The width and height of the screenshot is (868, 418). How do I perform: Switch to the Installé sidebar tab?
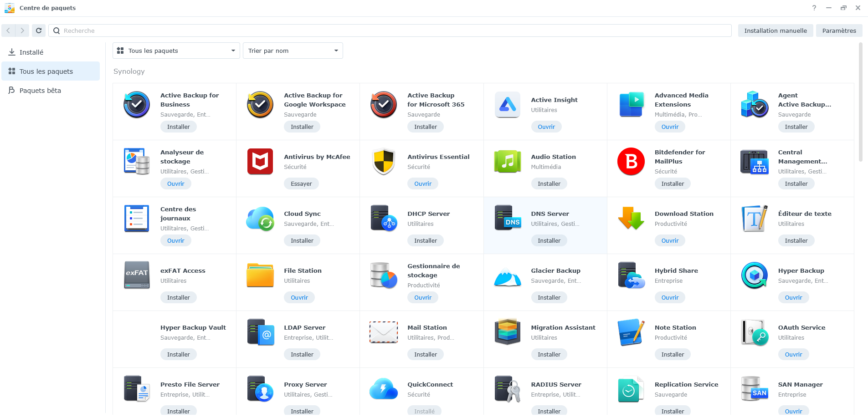tap(31, 52)
